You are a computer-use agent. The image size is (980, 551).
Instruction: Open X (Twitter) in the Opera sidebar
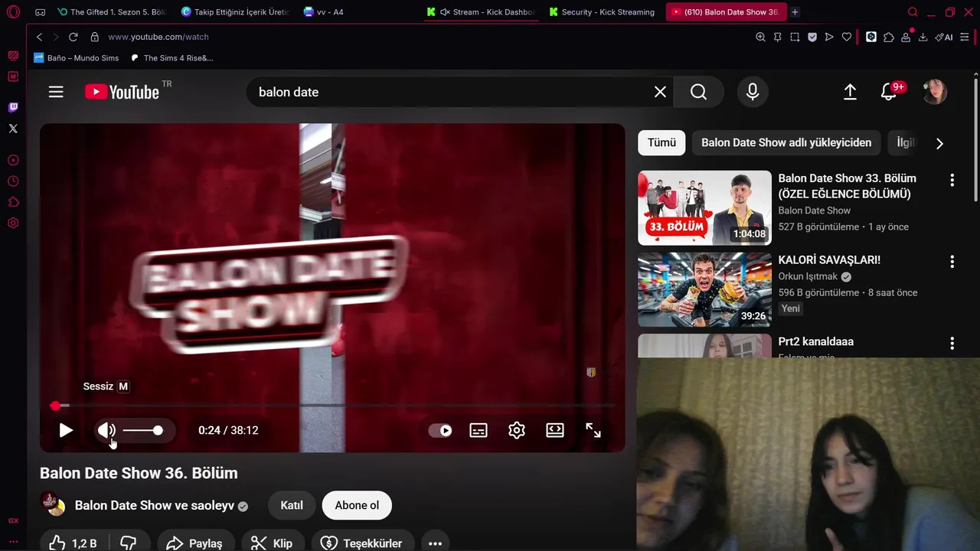(x=13, y=129)
